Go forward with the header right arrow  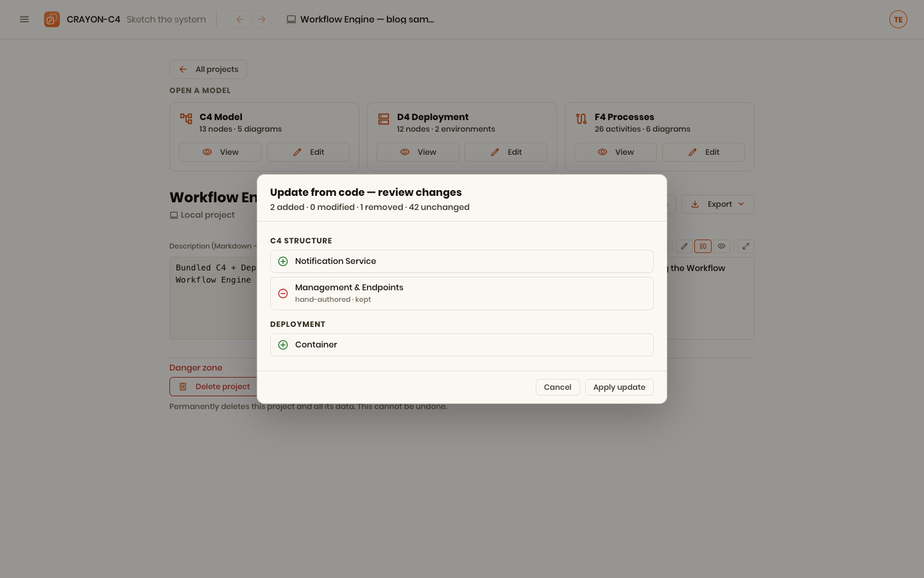click(262, 19)
